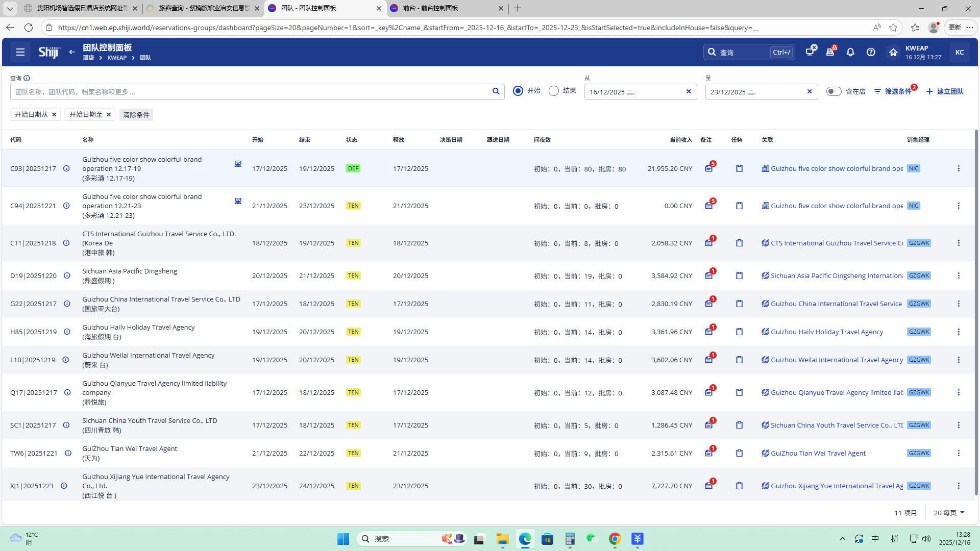Open the KC user profile menu

[x=959, y=52]
